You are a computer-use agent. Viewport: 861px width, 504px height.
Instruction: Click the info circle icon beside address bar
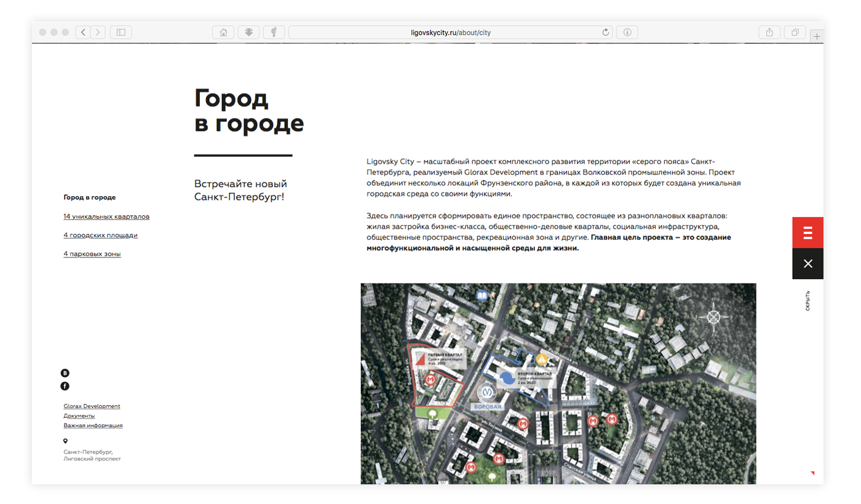(627, 32)
